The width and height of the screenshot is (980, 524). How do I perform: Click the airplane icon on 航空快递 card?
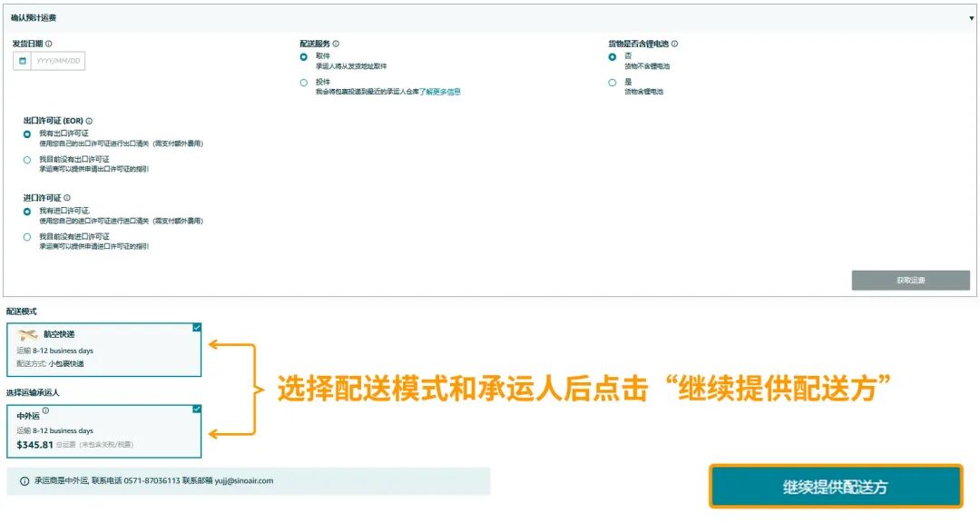[26, 334]
